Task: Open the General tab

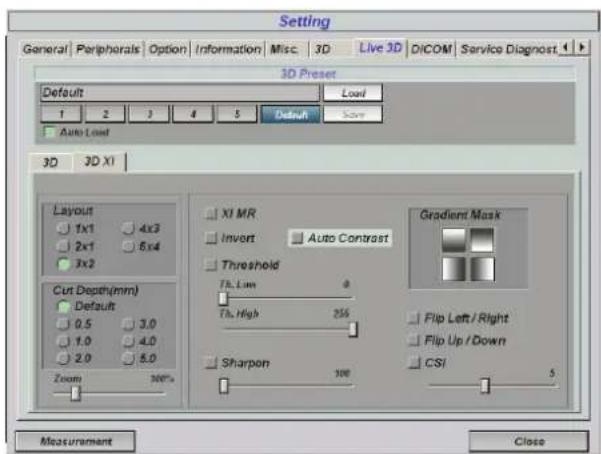Action: pyautogui.click(x=45, y=49)
